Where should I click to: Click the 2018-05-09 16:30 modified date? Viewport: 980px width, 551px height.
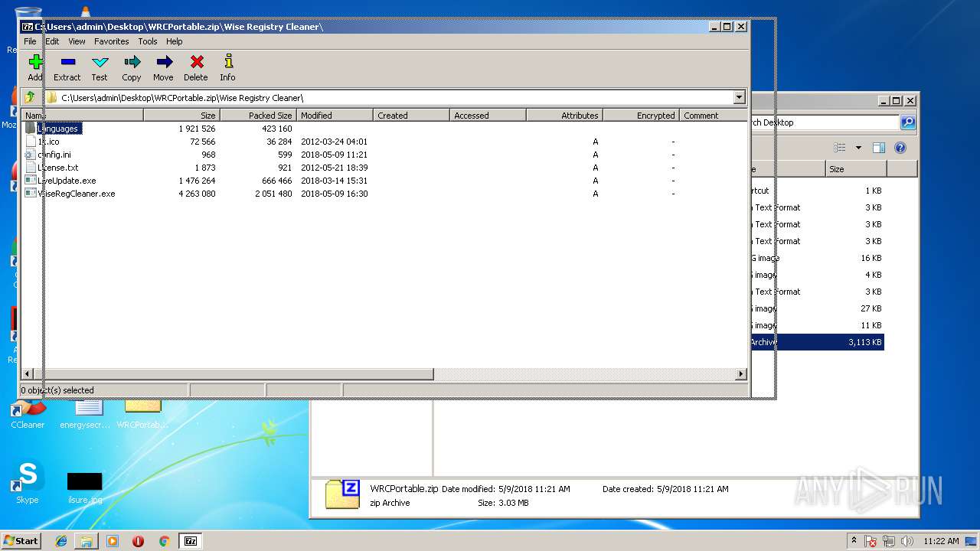click(334, 194)
